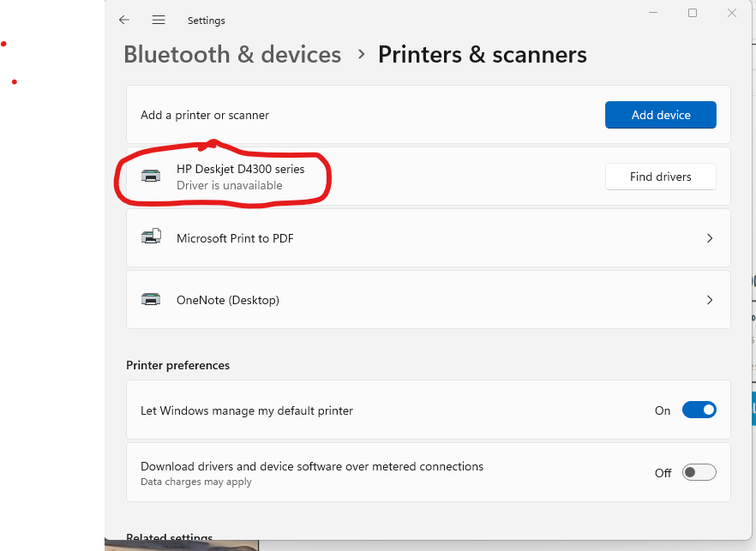Select HP Deskjet D4300 series text
The width and height of the screenshot is (756, 551).
tap(241, 169)
